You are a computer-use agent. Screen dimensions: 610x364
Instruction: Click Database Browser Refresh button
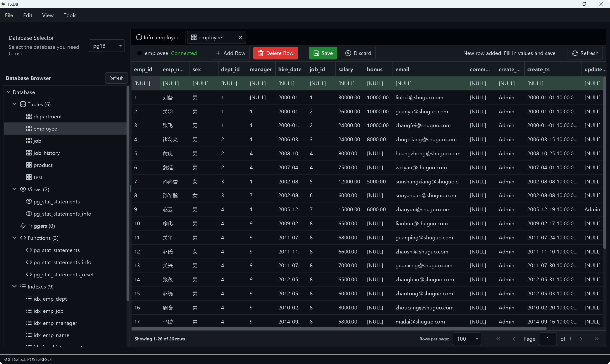tap(116, 78)
